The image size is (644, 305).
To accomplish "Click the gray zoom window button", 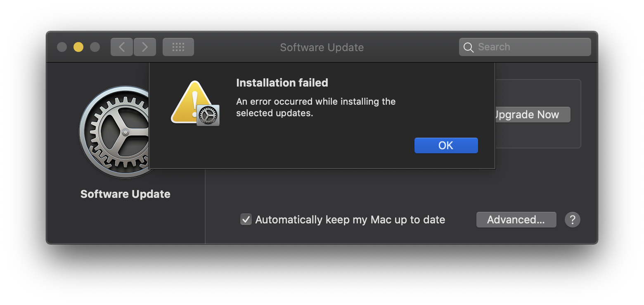I will (95, 47).
